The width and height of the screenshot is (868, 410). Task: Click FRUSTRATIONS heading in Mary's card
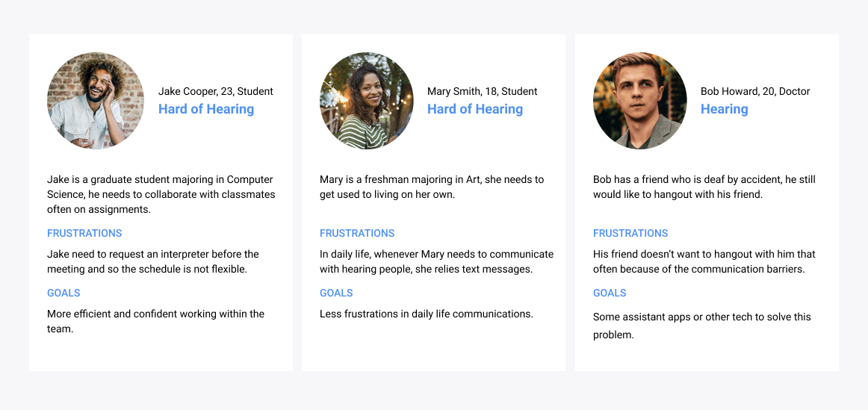[x=357, y=233]
